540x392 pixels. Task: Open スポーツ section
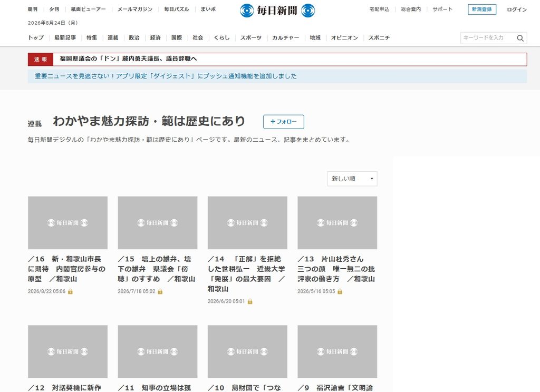pos(250,37)
